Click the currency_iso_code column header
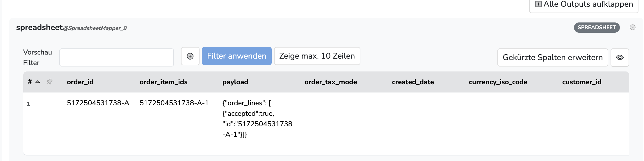This screenshot has height=161, width=644. [x=498, y=82]
